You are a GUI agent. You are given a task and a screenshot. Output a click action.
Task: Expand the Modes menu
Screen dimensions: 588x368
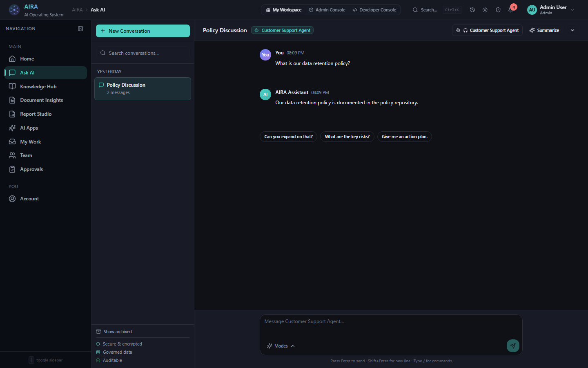point(281,346)
